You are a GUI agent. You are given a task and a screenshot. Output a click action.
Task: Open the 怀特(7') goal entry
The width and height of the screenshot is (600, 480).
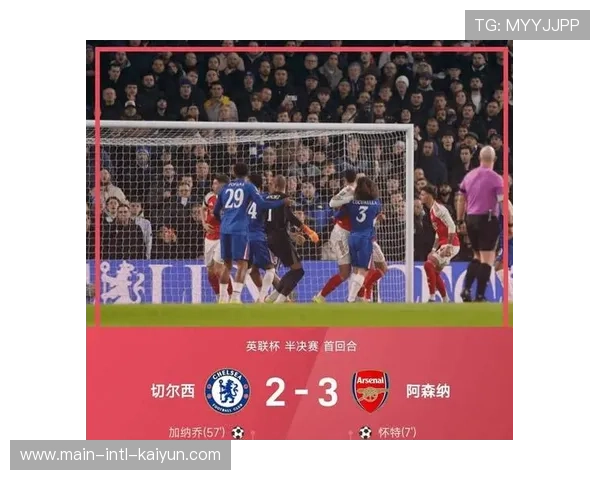397,433
